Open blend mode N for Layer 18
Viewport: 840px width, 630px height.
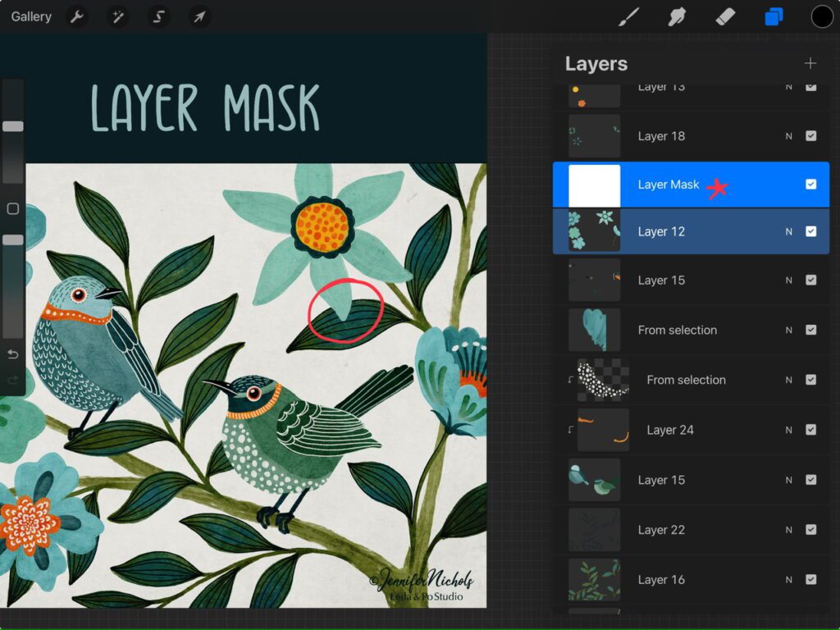coord(788,136)
